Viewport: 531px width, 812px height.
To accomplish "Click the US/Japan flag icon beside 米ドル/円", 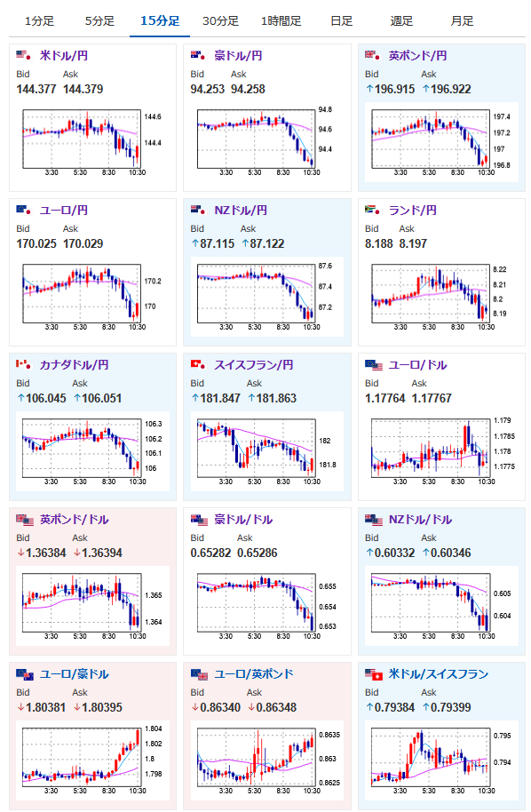I will (x=23, y=55).
